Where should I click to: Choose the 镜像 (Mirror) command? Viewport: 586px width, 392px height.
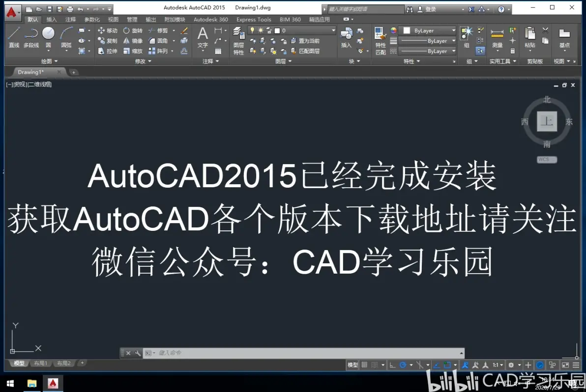(x=133, y=41)
